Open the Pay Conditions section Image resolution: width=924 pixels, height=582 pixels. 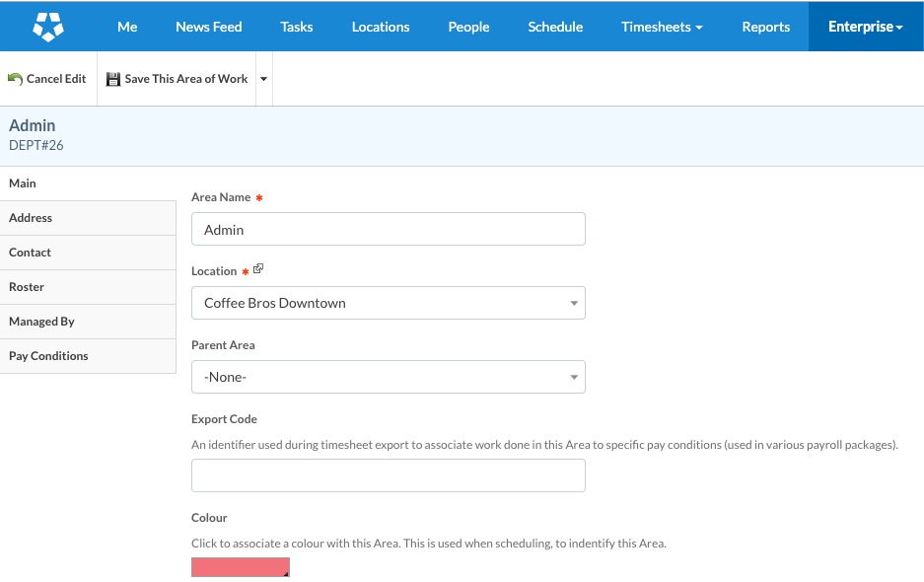pos(49,355)
